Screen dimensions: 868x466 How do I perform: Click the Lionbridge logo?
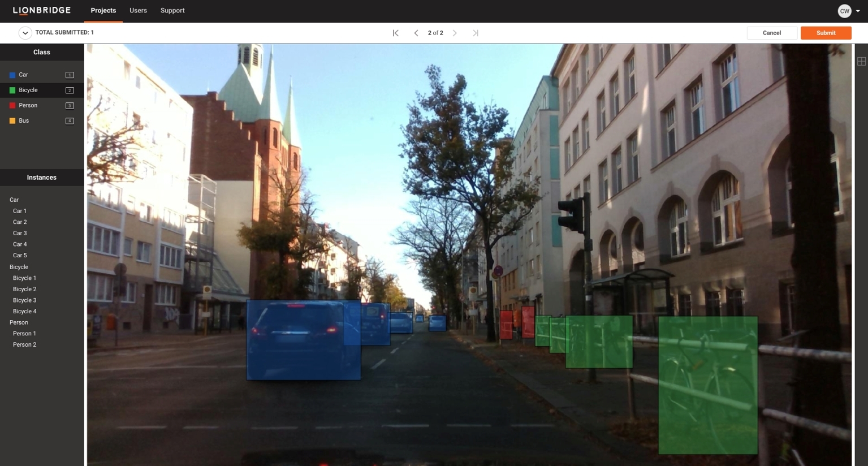[x=42, y=10]
